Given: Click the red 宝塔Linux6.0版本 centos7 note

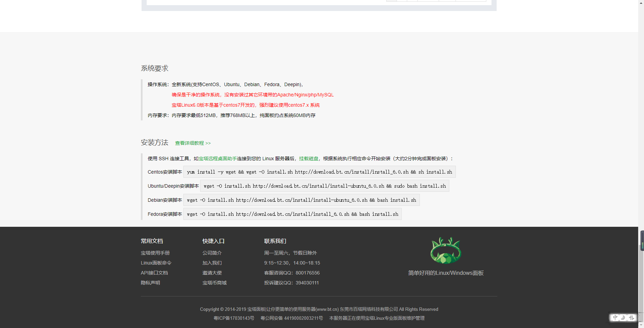Looking at the screenshot, I should [x=246, y=105].
